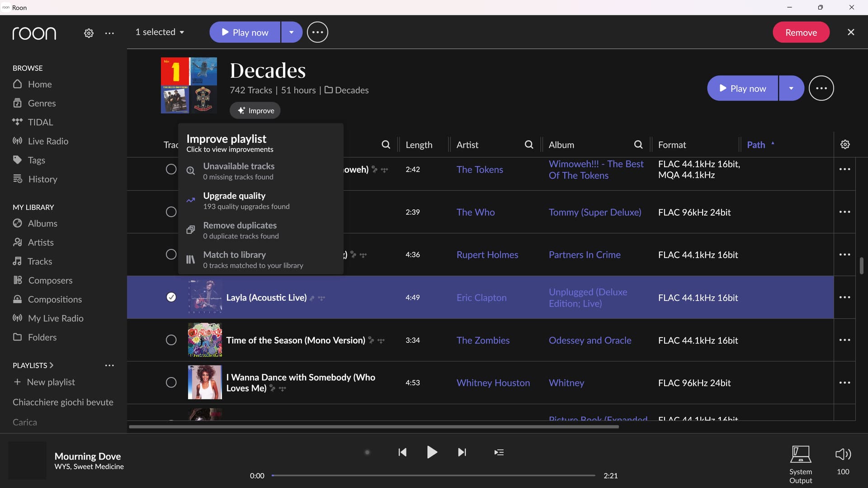
Task: Open Live Radio in the Browse section
Action: pos(48,141)
